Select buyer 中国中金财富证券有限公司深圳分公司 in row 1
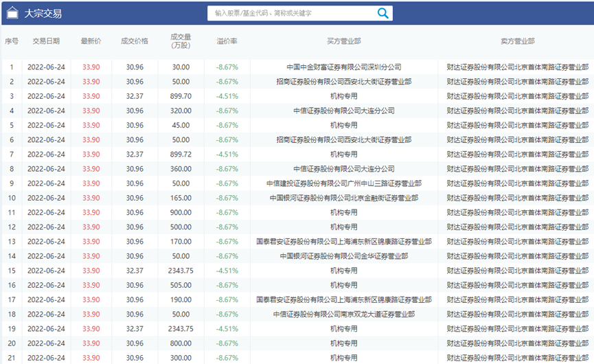The height and width of the screenshot is (364, 594). coord(344,67)
